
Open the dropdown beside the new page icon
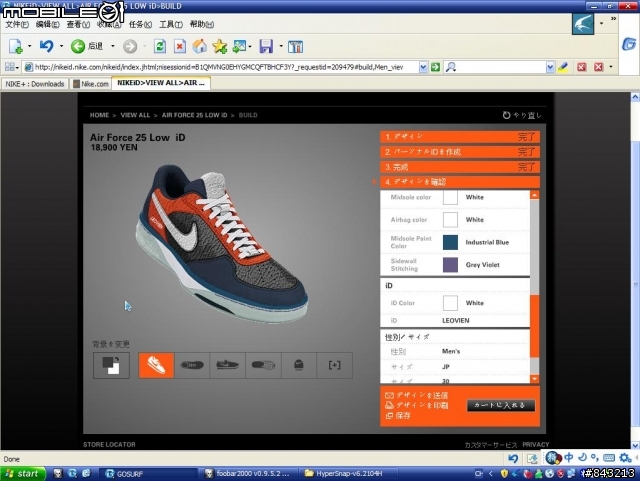tap(29, 46)
